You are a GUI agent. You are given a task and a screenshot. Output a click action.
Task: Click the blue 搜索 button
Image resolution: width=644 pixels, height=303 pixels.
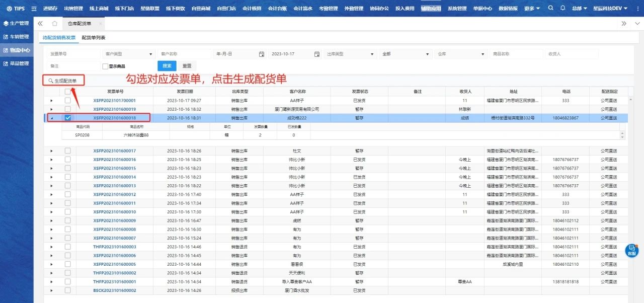(167, 66)
